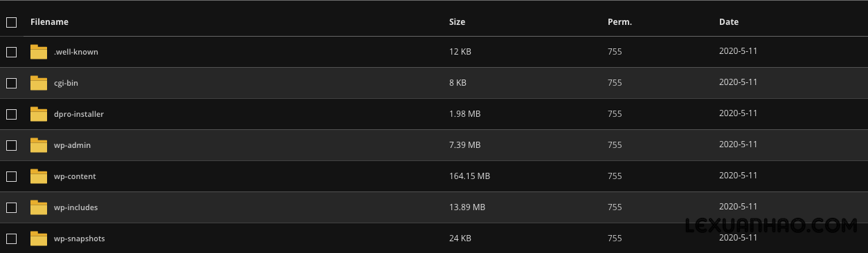Check the box for cgi-bin

coord(11,83)
